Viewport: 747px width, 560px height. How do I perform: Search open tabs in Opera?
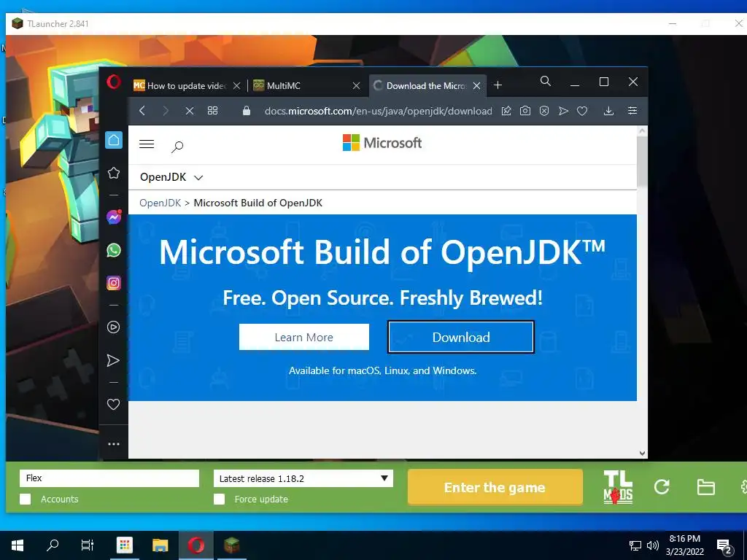point(546,82)
